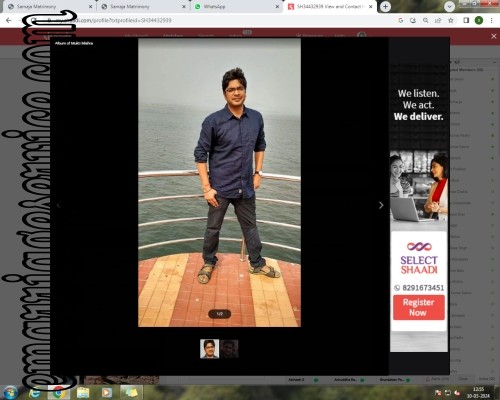Image resolution: width=500 pixels, height=400 pixels.
Task: Show the next album photo
Action: coord(381,205)
